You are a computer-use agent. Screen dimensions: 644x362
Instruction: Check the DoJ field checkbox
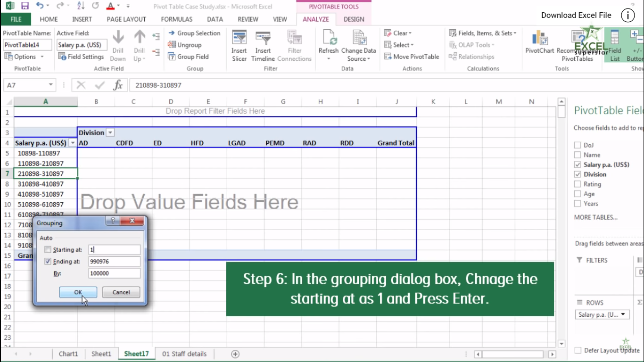(x=578, y=145)
